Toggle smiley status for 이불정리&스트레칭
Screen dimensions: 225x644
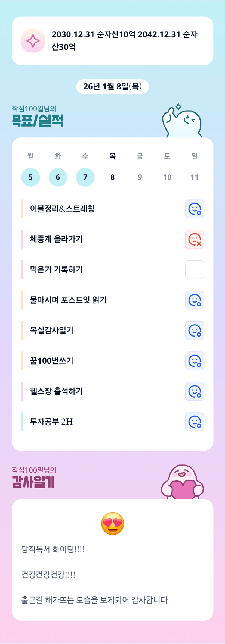click(195, 209)
